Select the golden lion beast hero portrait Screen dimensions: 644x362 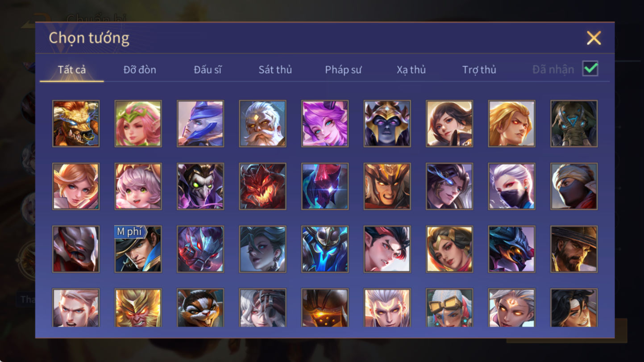click(x=76, y=123)
